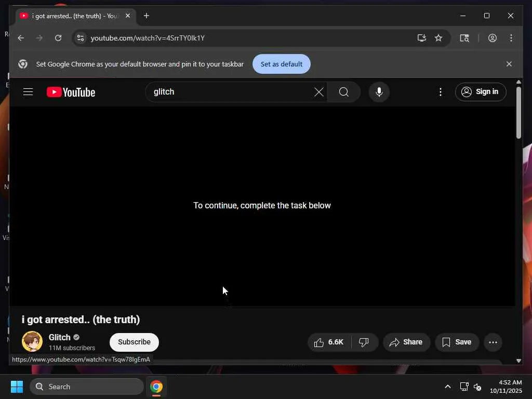The image size is (532, 399).
Task: Install YouTube app from address bar
Action: 421,38
